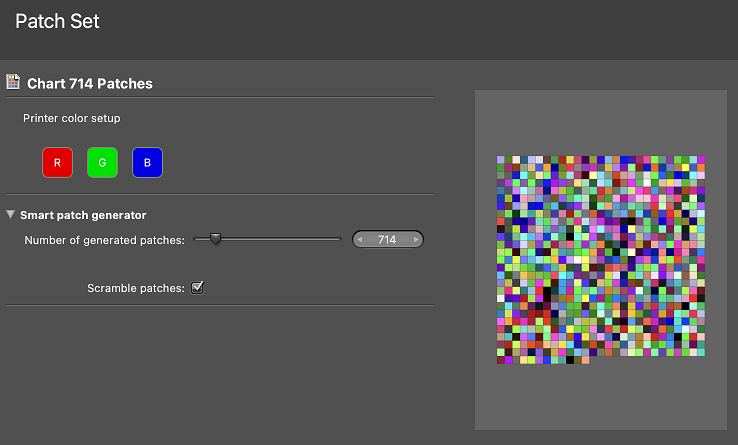Select the red R channel swatch

click(57, 162)
